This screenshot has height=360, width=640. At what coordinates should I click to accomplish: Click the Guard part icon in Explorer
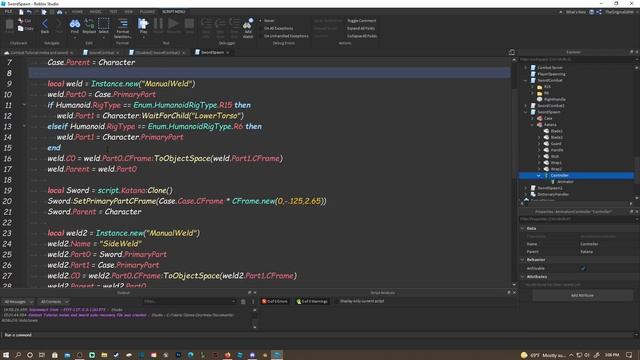click(x=546, y=144)
